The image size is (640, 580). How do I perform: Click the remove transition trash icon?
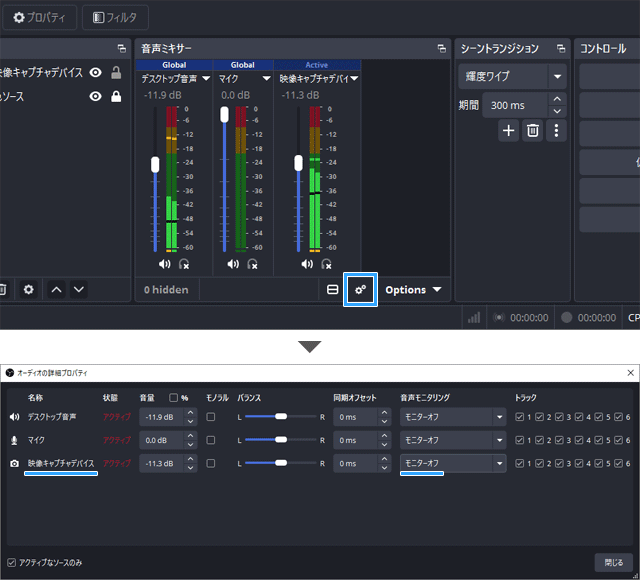[533, 130]
